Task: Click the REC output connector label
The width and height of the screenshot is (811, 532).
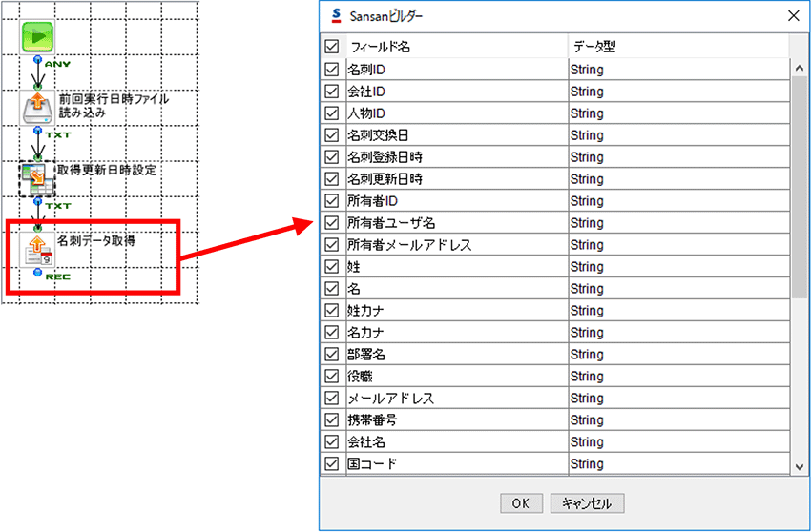Action: [57, 277]
